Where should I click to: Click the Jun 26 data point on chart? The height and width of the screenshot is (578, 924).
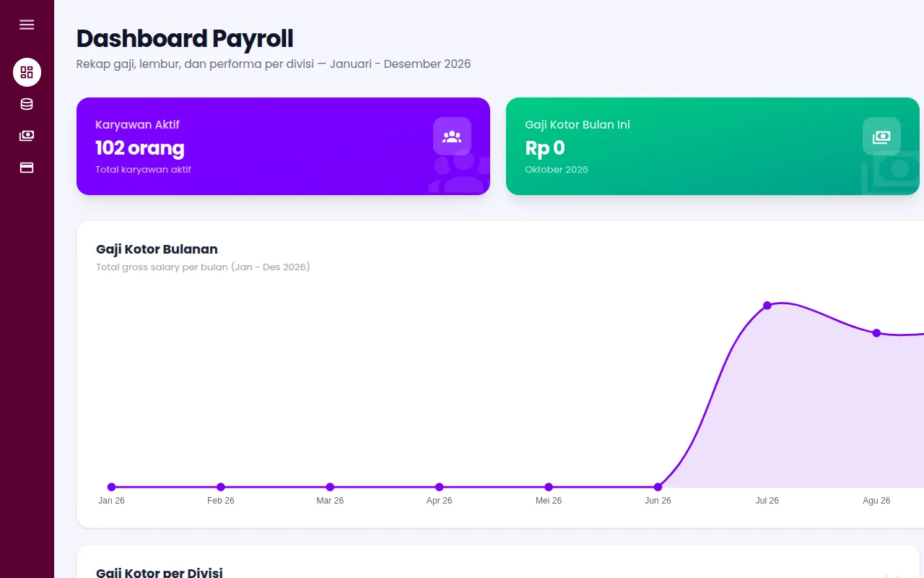click(658, 487)
